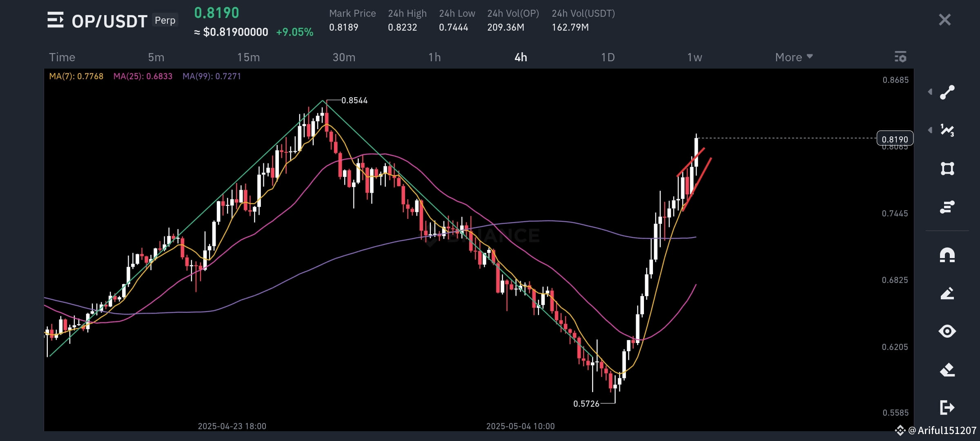The width and height of the screenshot is (980, 441).
Task: Open chart display settings via the gear icon
Action: click(901, 57)
